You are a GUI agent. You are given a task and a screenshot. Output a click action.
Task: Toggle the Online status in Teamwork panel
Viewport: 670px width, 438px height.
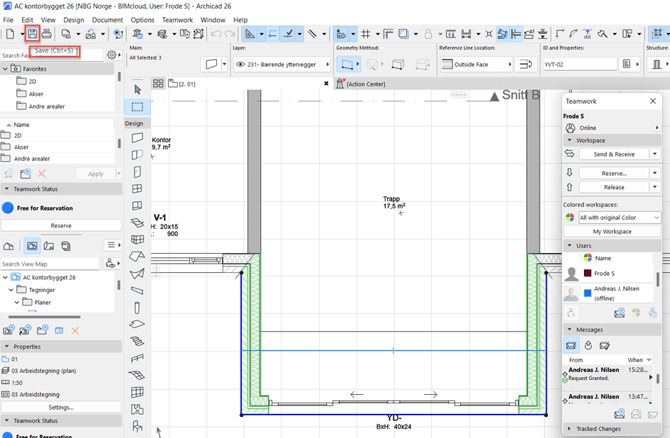[x=587, y=128]
